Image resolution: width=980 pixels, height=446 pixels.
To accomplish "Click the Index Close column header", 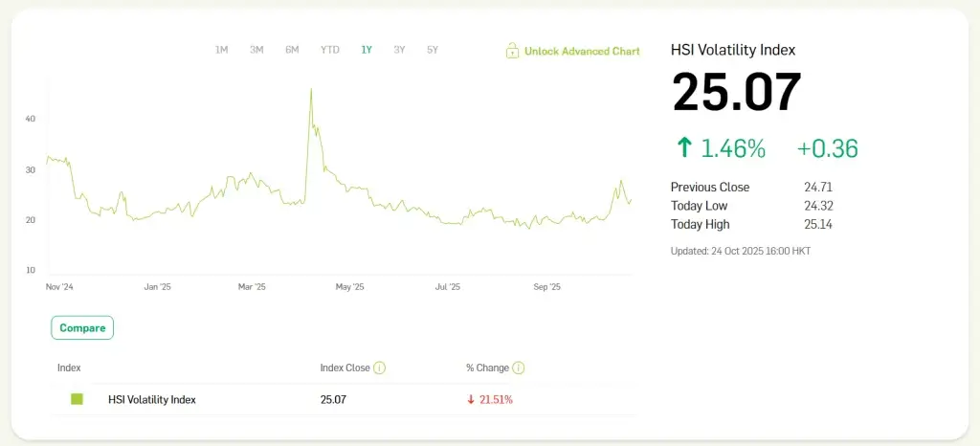I will click(345, 368).
